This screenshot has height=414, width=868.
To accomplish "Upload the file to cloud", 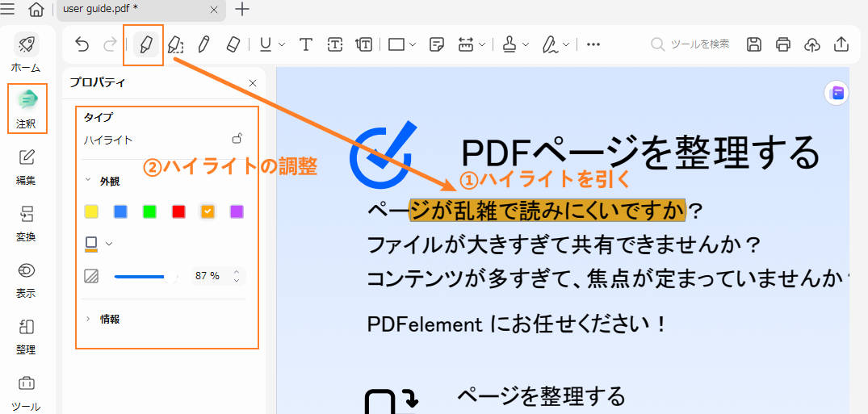I will click(x=811, y=44).
